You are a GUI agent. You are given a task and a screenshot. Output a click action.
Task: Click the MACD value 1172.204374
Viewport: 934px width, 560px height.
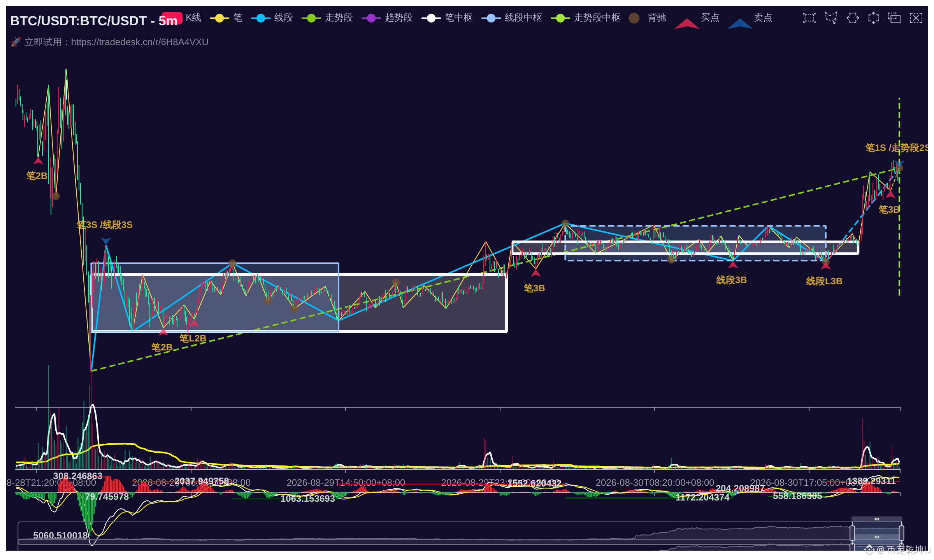[x=702, y=497]
